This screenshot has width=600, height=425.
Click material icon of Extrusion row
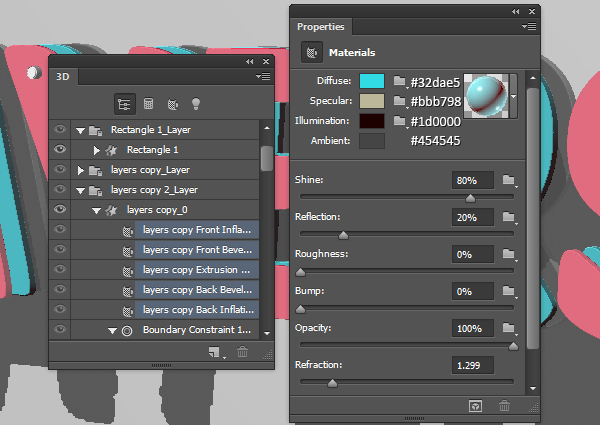pyautogui.click(x=127, y=270)
